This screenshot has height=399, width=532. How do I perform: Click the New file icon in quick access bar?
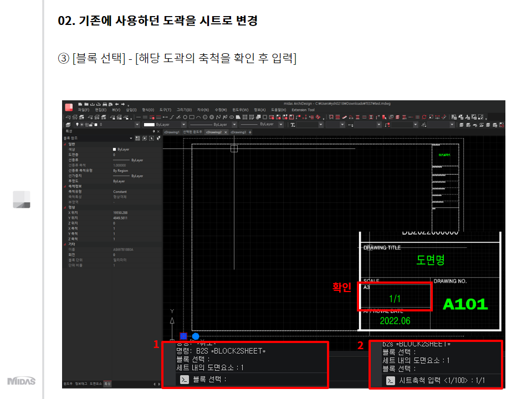(80, 104)
